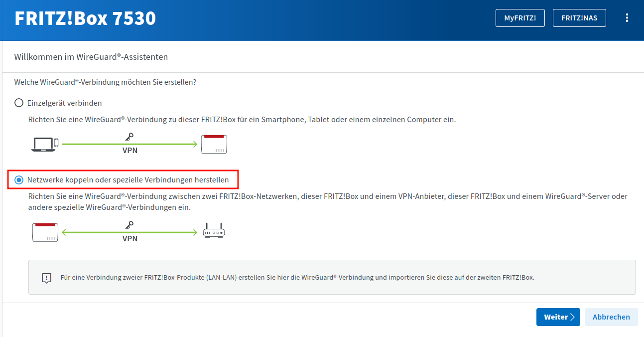Select the Einzelgerät verbinden radio button
This screenshot has width=644, height=337.
pos(19,103)
